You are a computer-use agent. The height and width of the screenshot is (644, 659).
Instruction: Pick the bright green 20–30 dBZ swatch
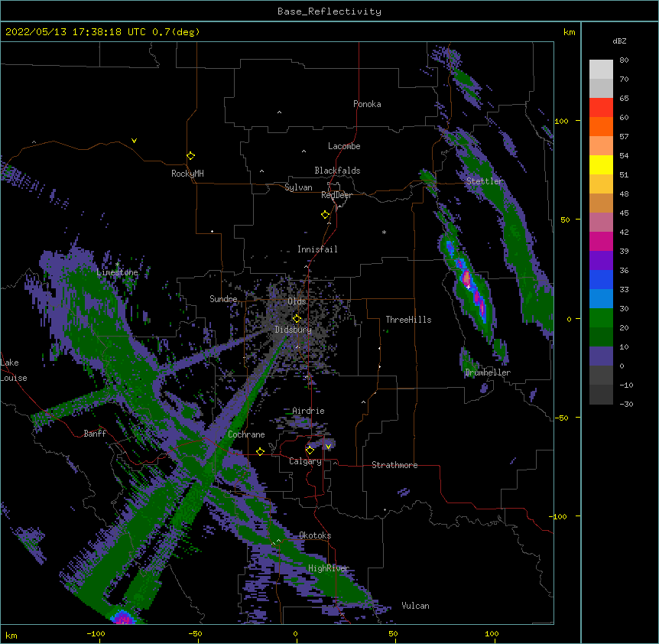coord(601,318)
